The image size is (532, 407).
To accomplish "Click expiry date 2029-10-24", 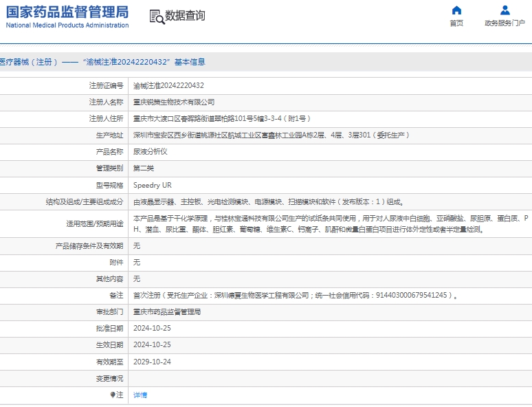I will click(152, 362).
